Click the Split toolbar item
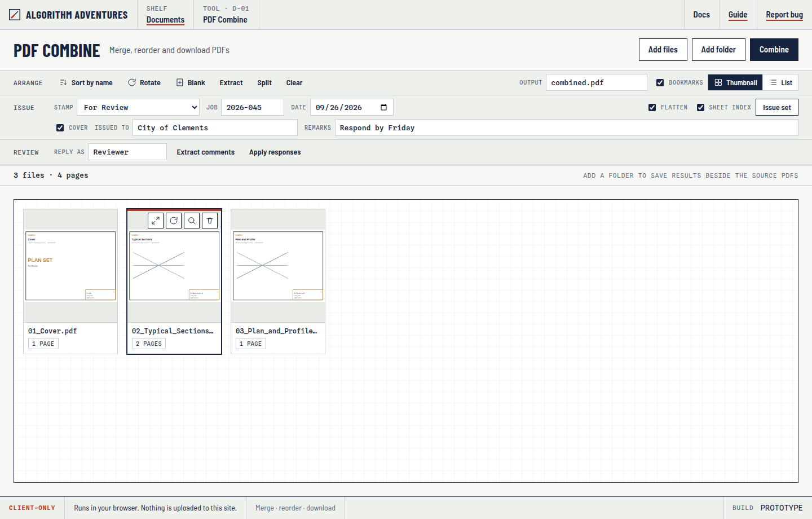 [x=264, y=82]
